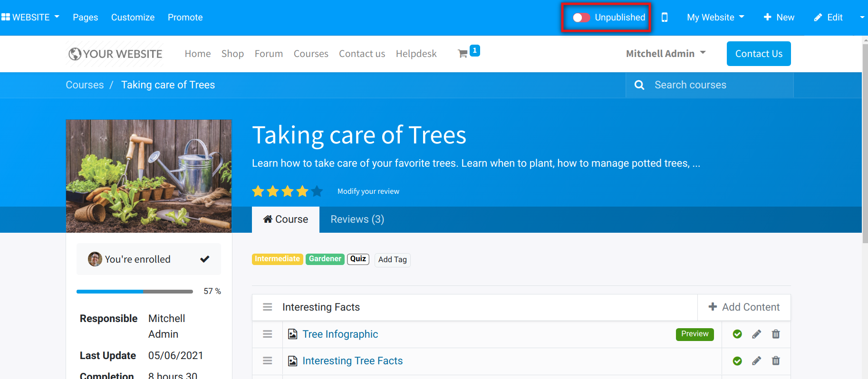
Task: Click the Quiz tag
Action: coord(358,259)
